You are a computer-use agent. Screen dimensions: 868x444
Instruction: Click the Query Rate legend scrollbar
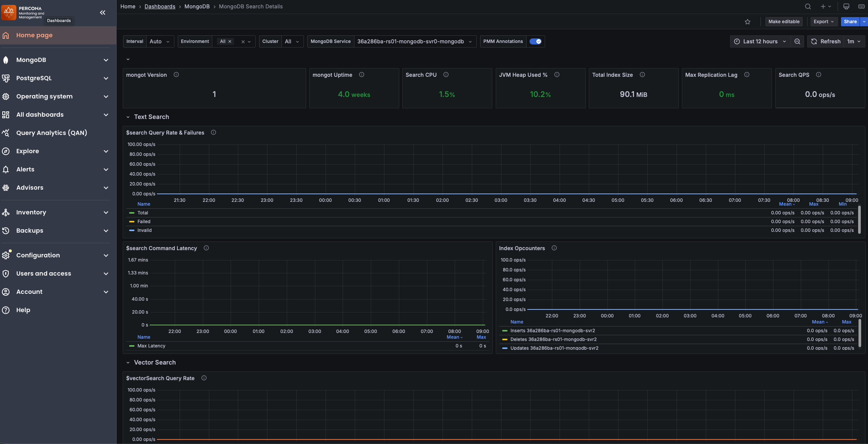pos(860,220)
